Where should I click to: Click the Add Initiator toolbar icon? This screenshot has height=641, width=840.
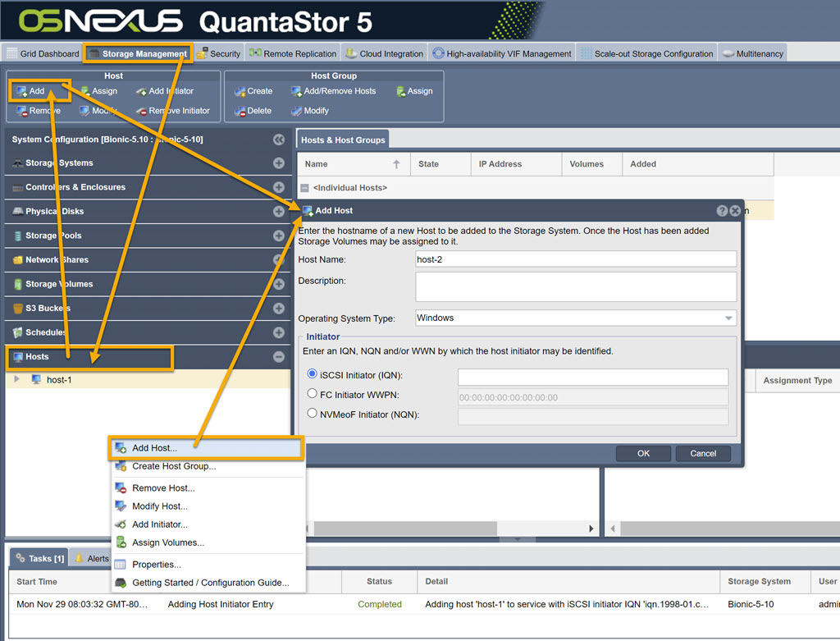pyautogui.click(x=141, y=92)
